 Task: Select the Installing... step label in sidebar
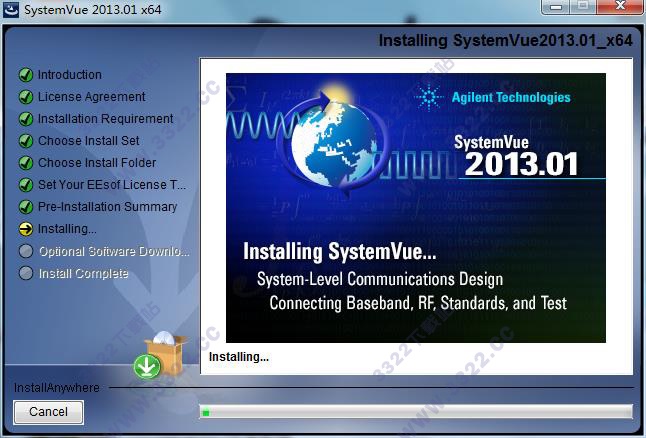pos(67,229)
